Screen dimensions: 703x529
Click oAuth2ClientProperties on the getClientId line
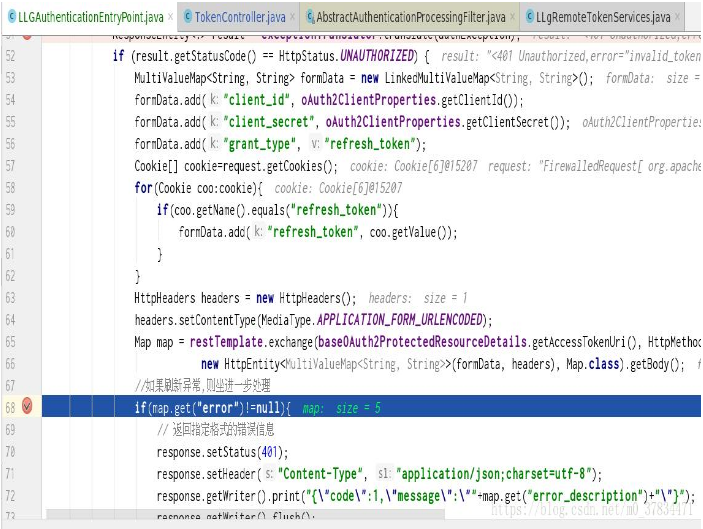pos(369,100)
